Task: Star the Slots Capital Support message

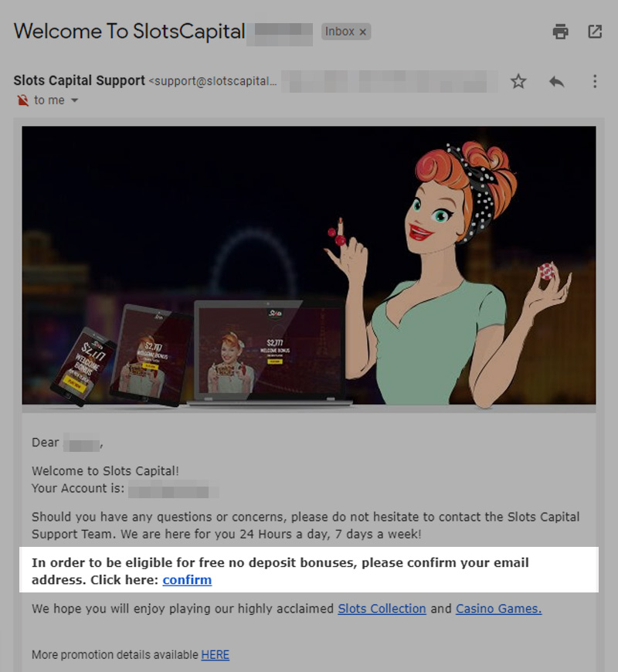Action: click(518, 81)
